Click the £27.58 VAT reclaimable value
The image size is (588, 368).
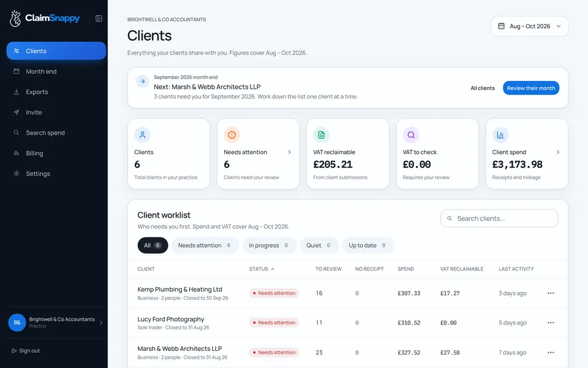[x=450, y=353]
